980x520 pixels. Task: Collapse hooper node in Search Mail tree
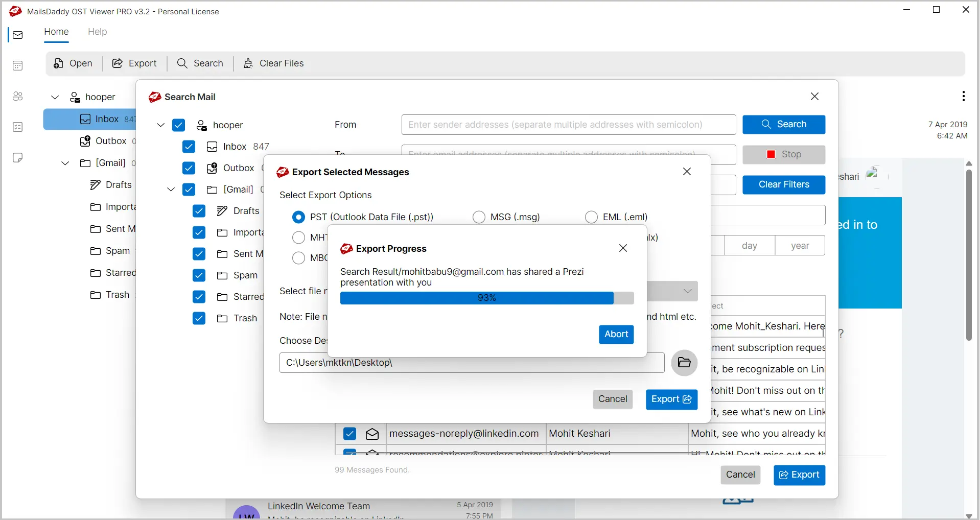click(160, 125)
